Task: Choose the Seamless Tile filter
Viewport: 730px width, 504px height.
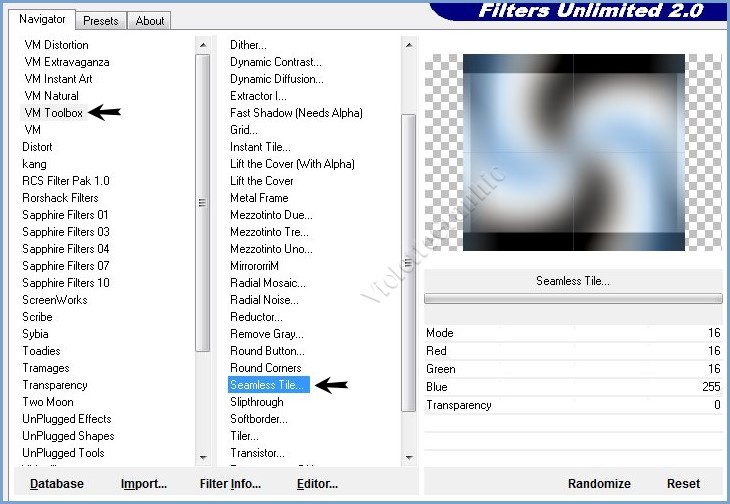Action: click(x=268, y=385)
